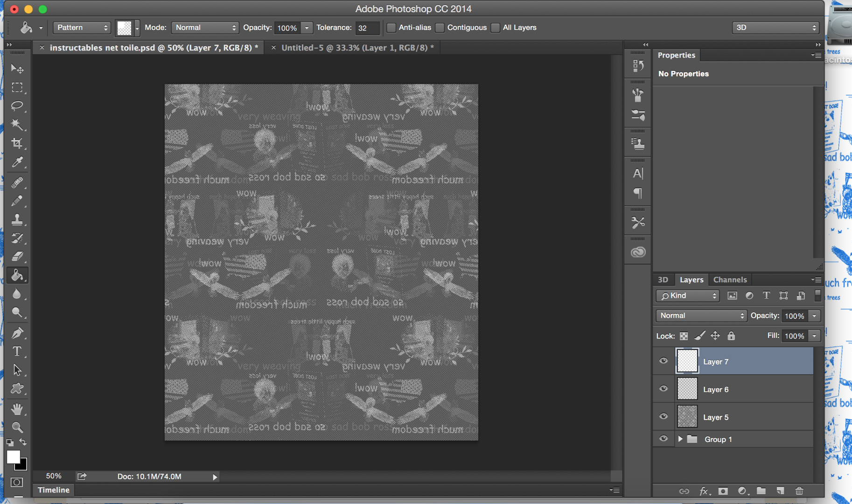This screenshot has height=504, width=852.
Task: Select the Healing Brush tool
Action: pos(17,182)
